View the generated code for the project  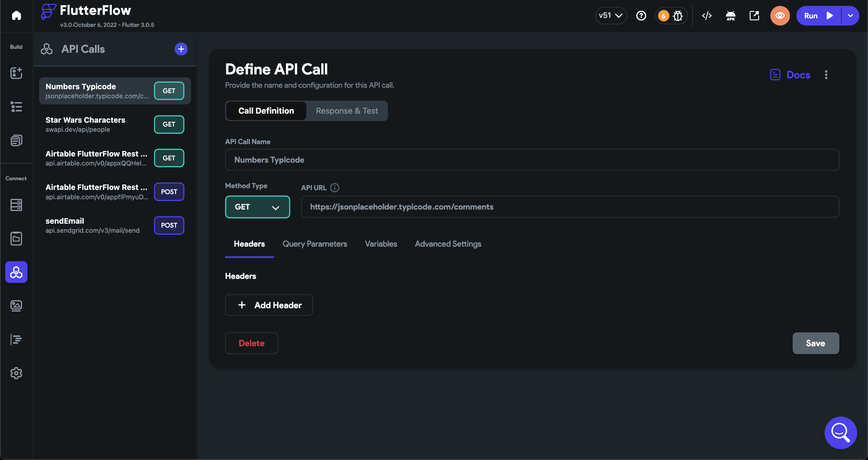pyautogui.click(x=706, y=15)
